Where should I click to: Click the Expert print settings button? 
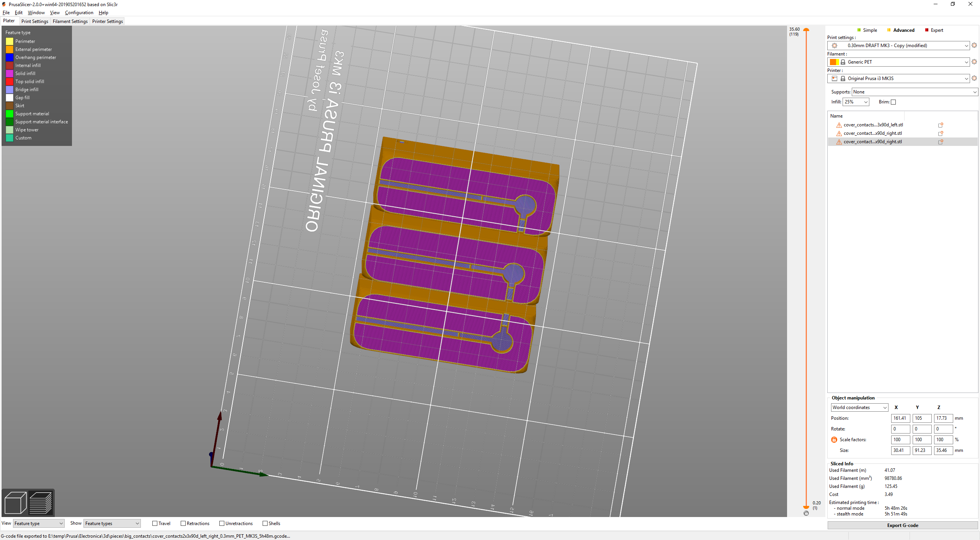(936, 30)
